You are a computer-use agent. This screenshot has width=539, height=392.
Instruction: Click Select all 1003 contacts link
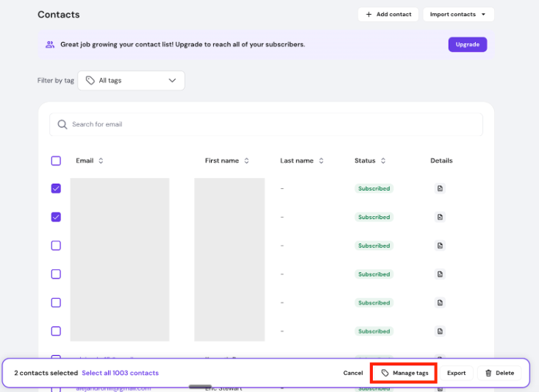120,373
